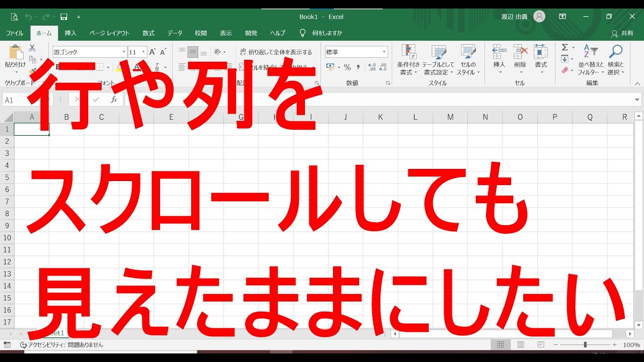Open テーブルとして書式設定 format as table
644x362 pixels.
pyautogui.click(x=438, y=60)
